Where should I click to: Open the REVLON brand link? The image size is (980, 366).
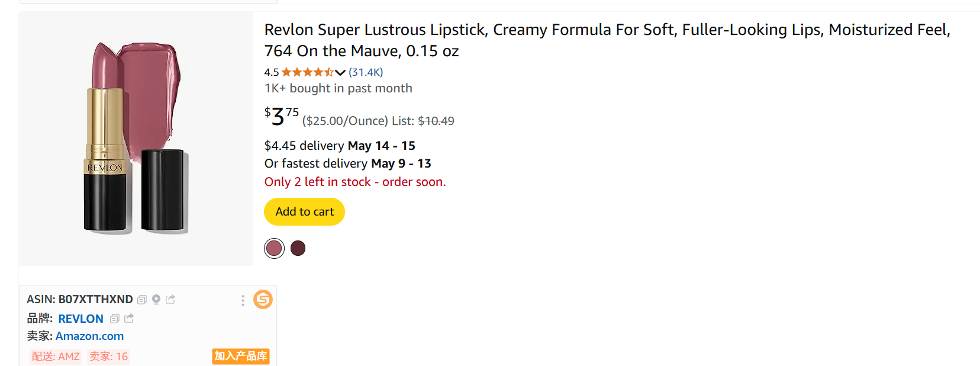tap(80, 319)
